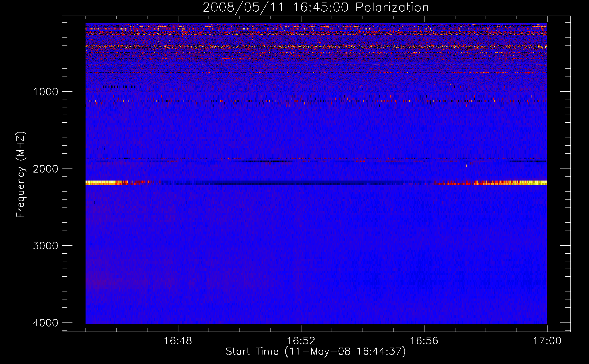Click the bright yellow band near 2200 MHz

tap(316, 183)
